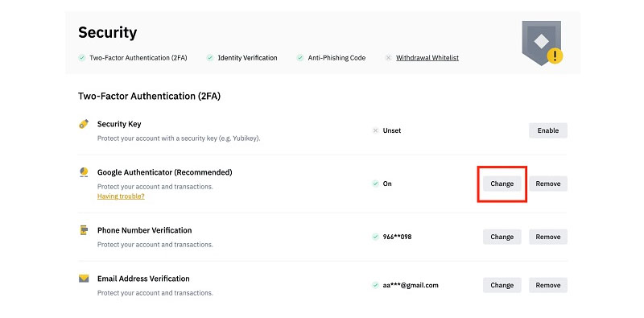The width and height of the screenshot is (644, 318).
Task: Click the Security Key USB icon
Action: [84, 124]
